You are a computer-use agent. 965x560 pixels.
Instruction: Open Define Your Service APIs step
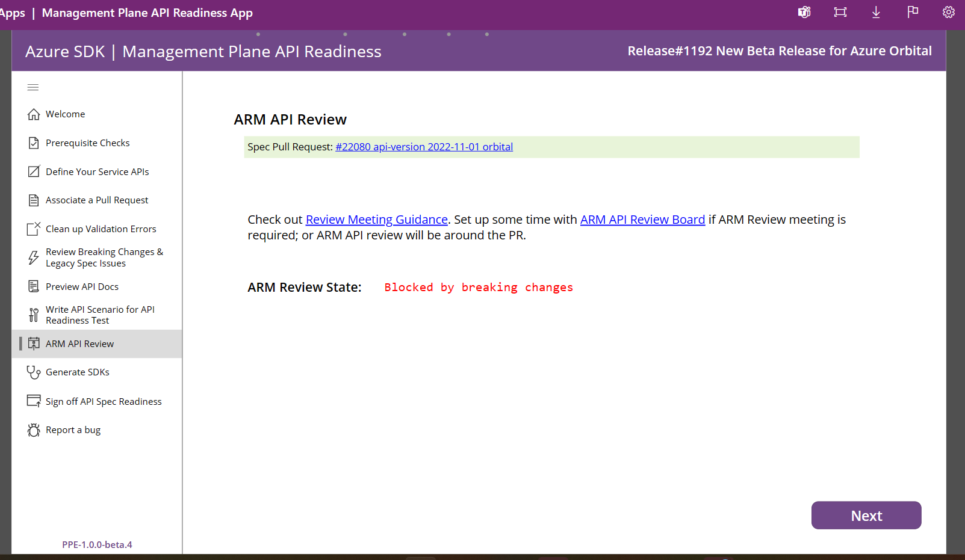pos(97,171)
